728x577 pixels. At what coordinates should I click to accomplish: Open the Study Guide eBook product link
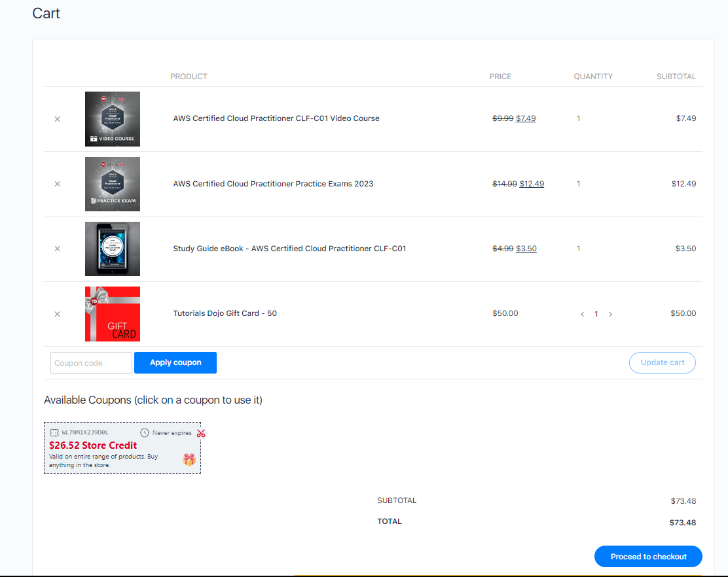pyautogui.click(x=289, y=249)
